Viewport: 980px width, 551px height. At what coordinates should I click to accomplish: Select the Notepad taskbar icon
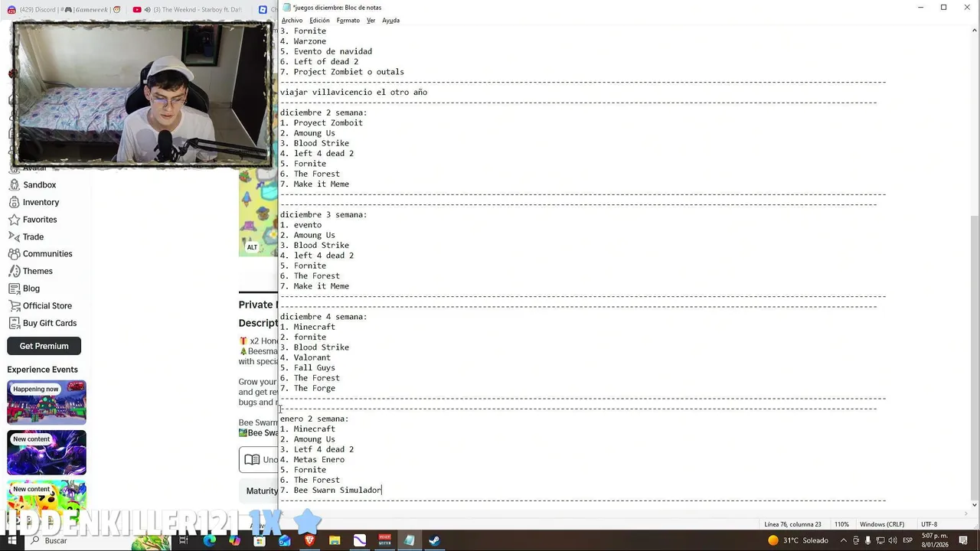pyautogui.click(x=410, y=540)
